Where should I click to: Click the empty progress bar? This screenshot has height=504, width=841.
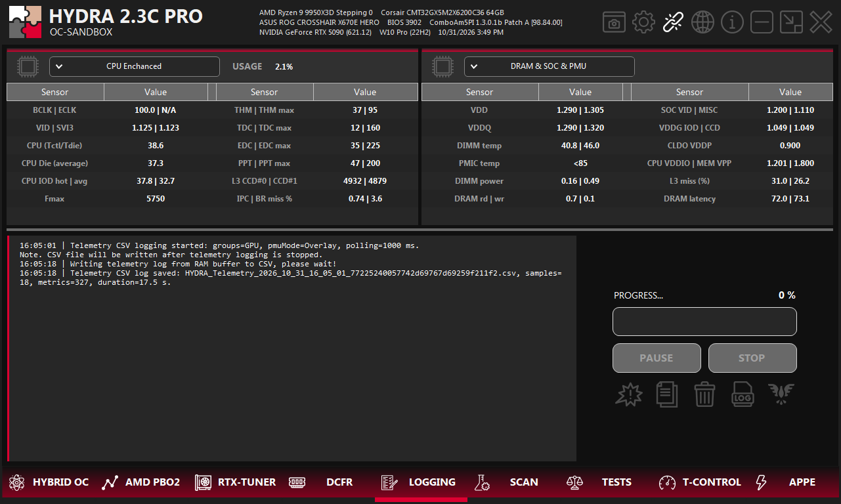[x=704, y=322]
